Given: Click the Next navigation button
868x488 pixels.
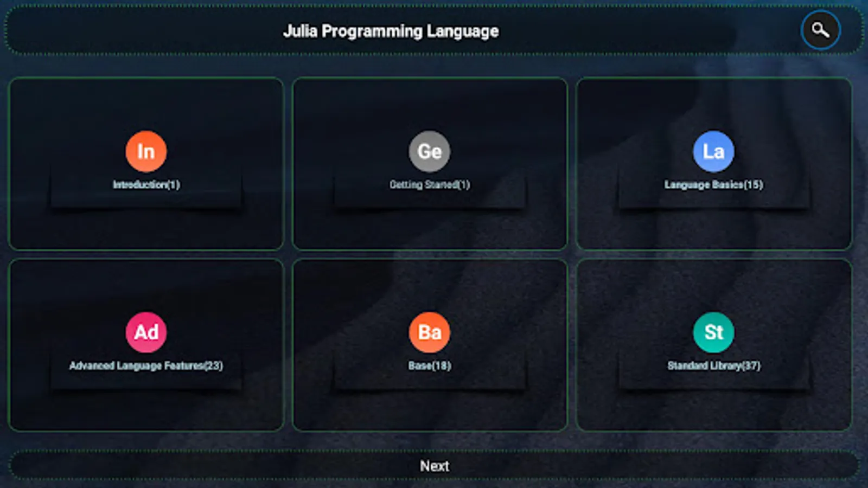Looking at the screenshot, I should 434,465.
